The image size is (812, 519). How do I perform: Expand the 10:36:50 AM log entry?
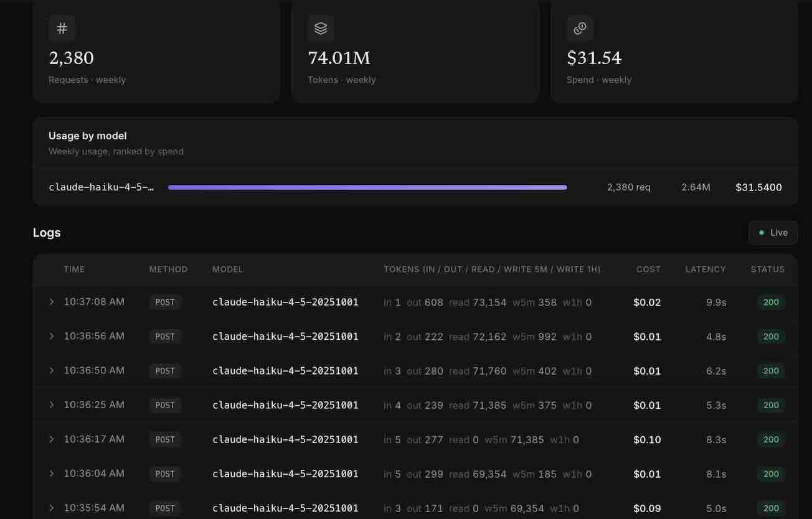[x=52, y=370]
